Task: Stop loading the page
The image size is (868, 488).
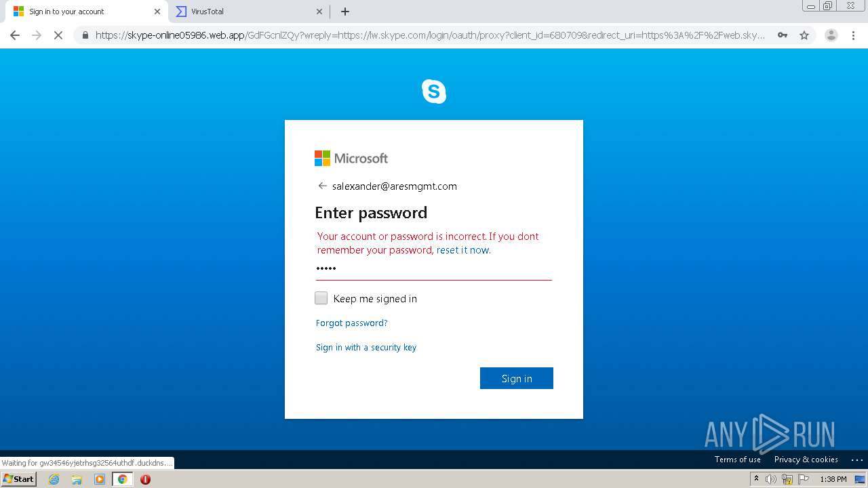Action: 58,35
